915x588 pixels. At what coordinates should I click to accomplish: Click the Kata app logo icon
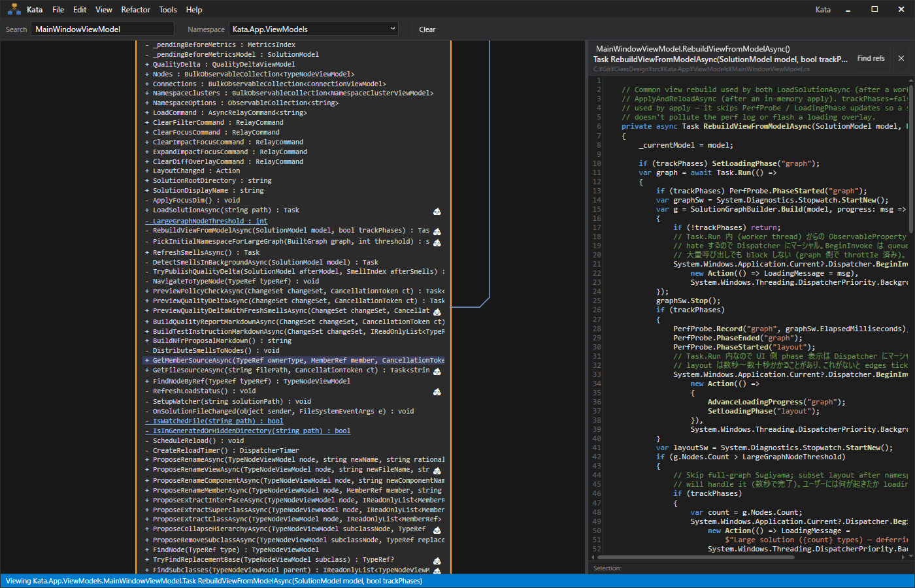14,9
